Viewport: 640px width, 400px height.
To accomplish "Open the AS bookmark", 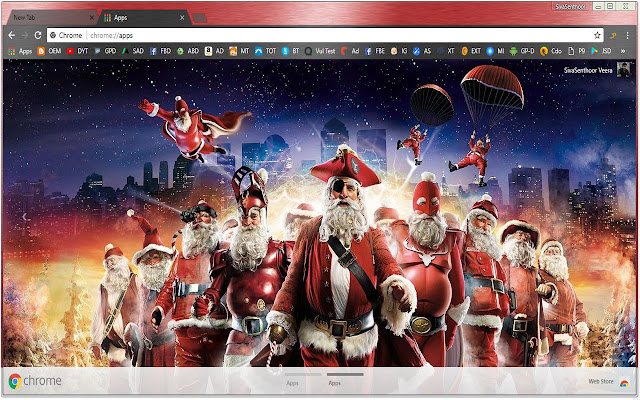I will 422,51.
